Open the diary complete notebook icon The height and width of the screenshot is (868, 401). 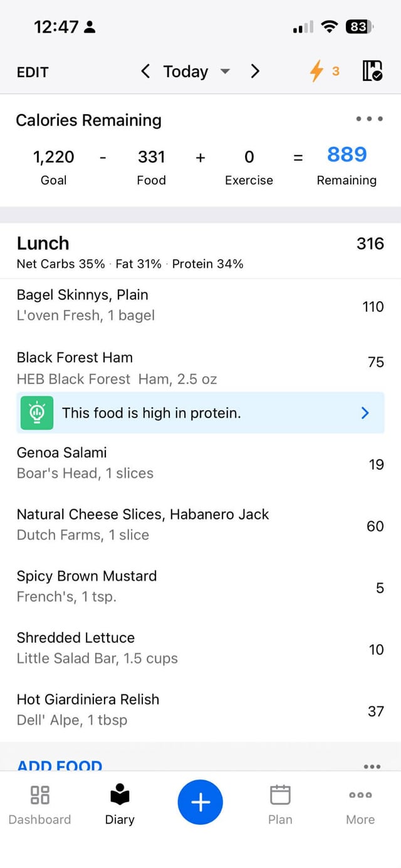click(372, 71)
